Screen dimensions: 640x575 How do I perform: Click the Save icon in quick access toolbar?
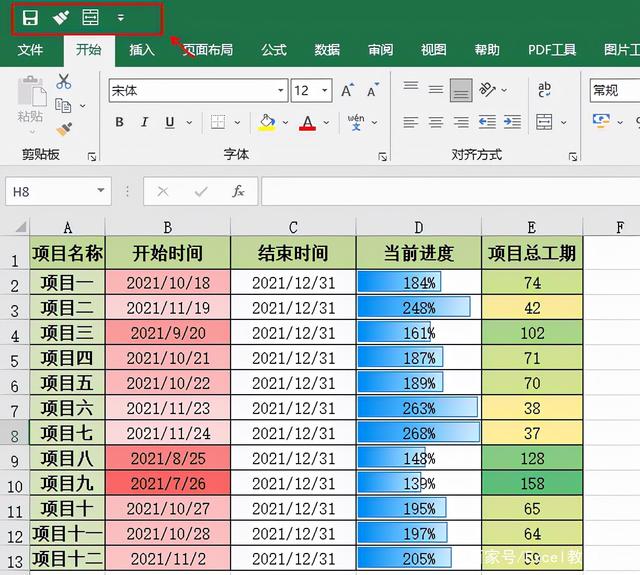coord(30,18)
